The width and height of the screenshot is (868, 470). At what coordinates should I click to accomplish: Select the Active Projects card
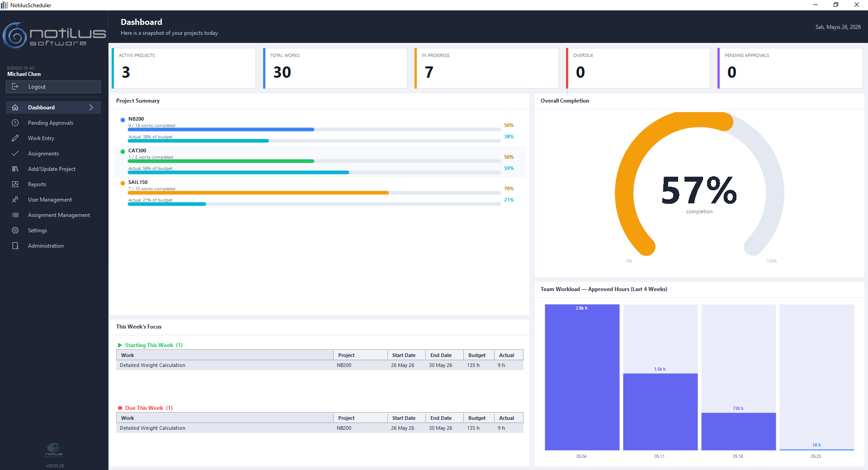coord(184,68)
